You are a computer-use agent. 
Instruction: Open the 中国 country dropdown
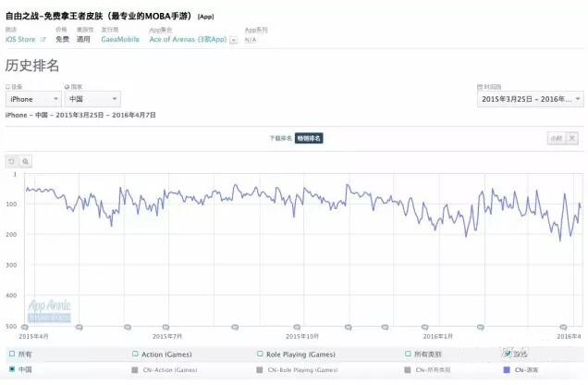pyautogui.click(x=92, y=99)
